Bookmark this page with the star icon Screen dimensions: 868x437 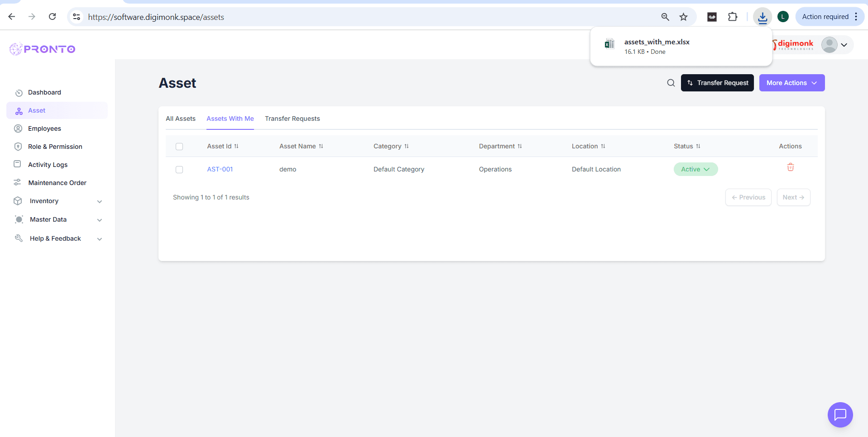(x=683, y=17)
